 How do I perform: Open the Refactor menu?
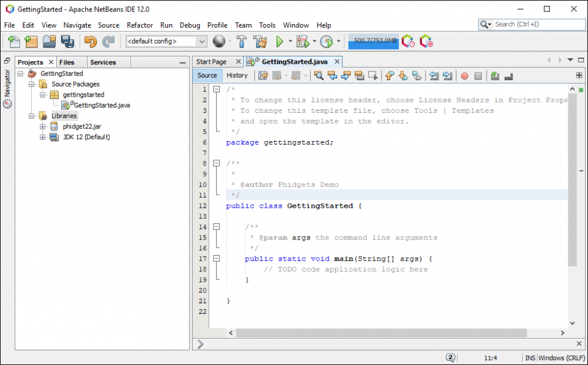pos(139,25)
